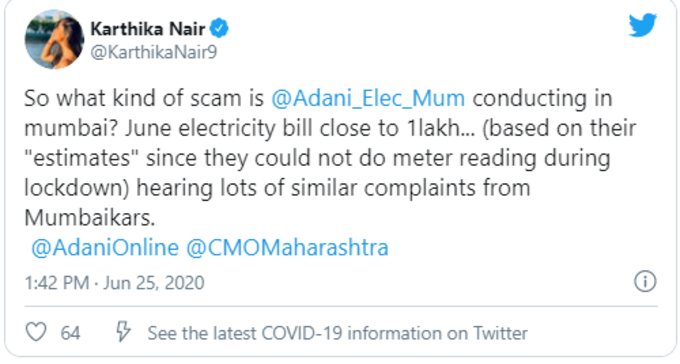Open the @Adani_Elec_Mum mention
Screen dimensions: 680x364
368,98
